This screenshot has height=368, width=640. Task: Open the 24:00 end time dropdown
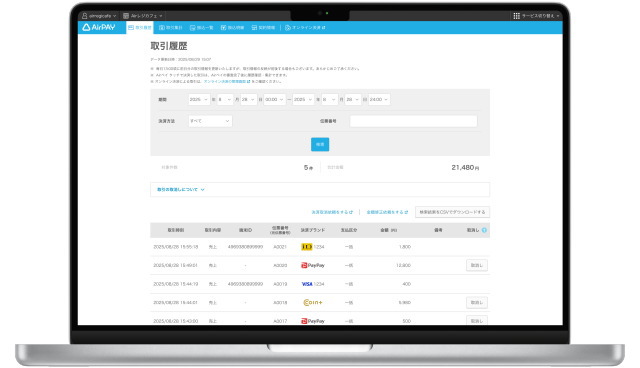click(x=379, y=100)
